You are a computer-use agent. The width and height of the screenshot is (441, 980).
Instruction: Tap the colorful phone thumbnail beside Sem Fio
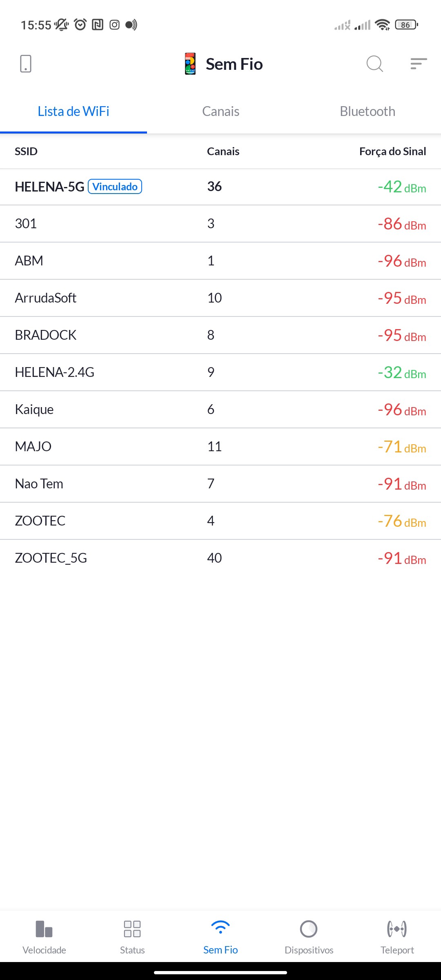(x=190, y=64)
